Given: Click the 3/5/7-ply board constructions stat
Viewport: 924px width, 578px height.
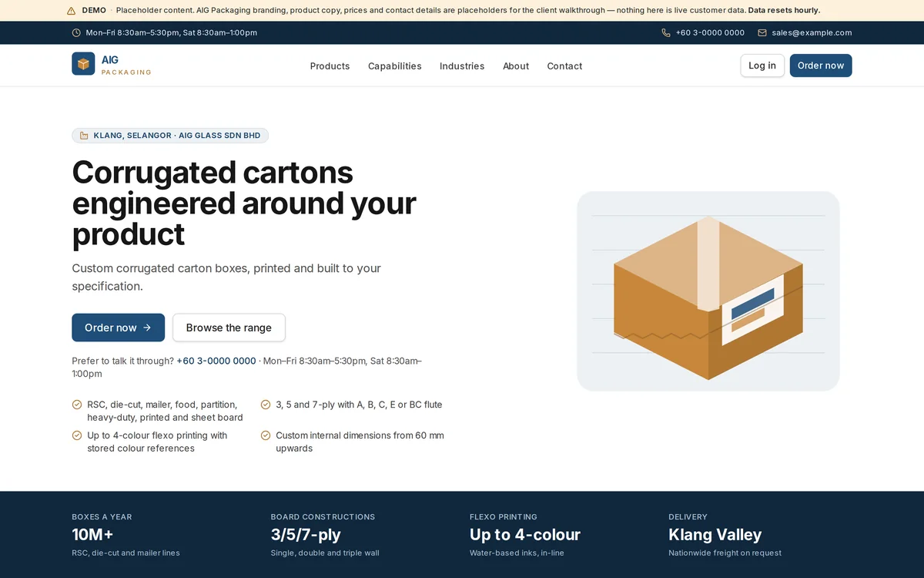Looking at the screenshot, I should (x=306, y=535).
